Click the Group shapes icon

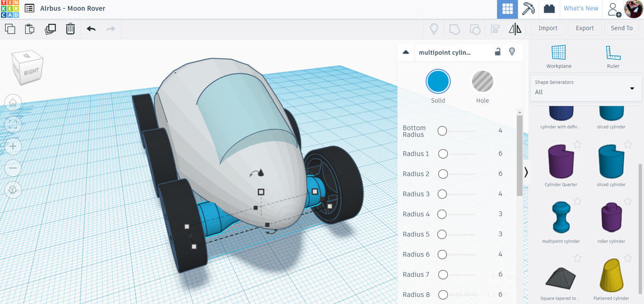[x=454, y=29]
